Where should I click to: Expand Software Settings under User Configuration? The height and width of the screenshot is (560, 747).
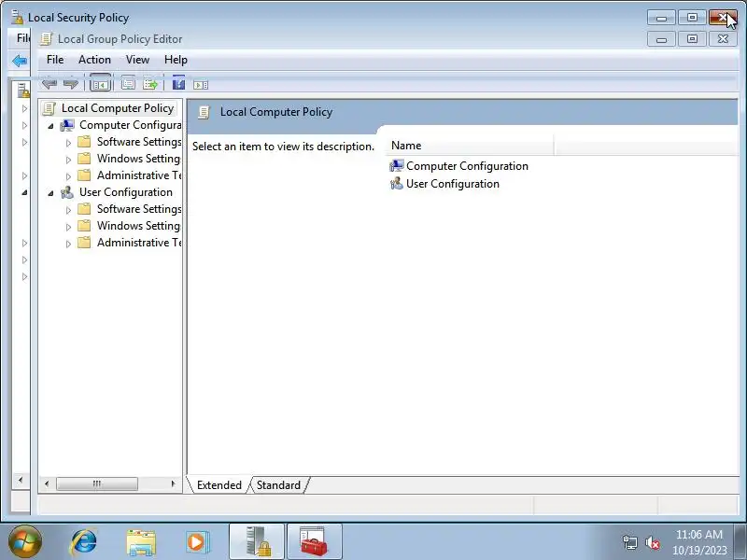tap(68, 210)
